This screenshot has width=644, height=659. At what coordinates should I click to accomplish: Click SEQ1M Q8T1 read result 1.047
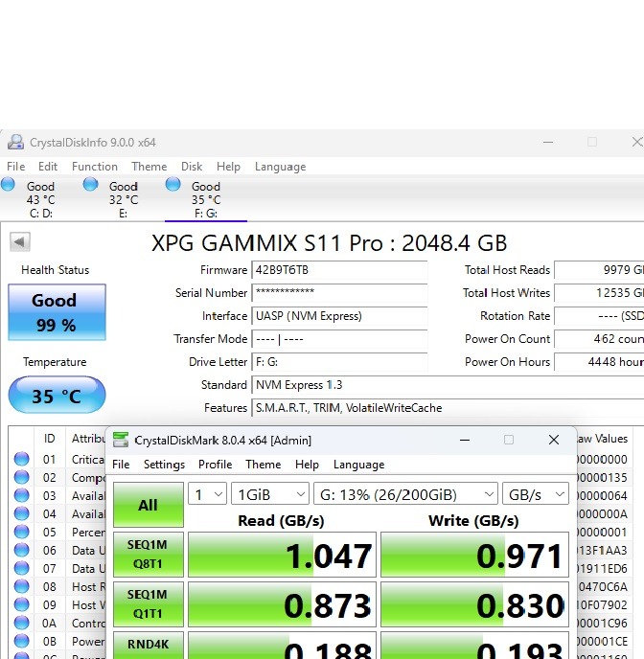pyautogui.click(x=282, y=555)
